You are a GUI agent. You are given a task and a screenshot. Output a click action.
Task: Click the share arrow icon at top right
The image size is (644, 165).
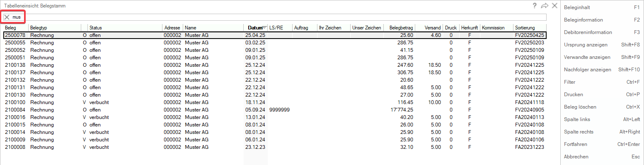point(545,6)
